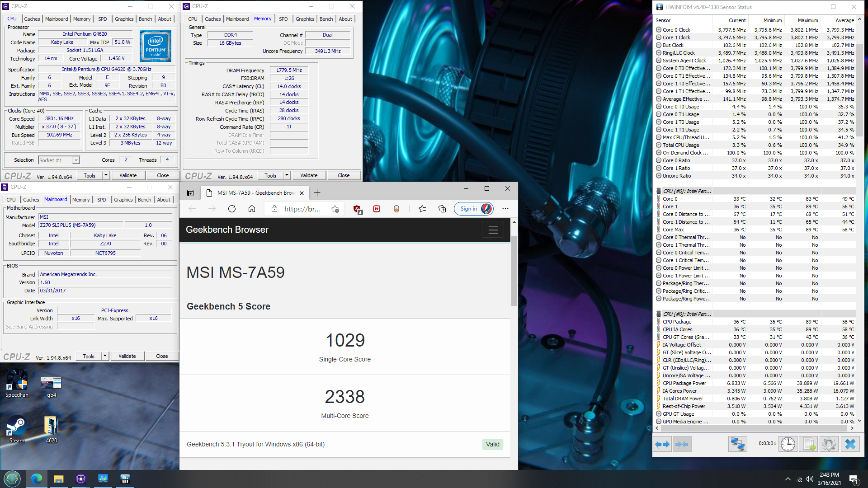Start logging with HWiNFO sheet-plus icon
The width and height of the screenshot is (868, 488).
[x=809, y=444]
